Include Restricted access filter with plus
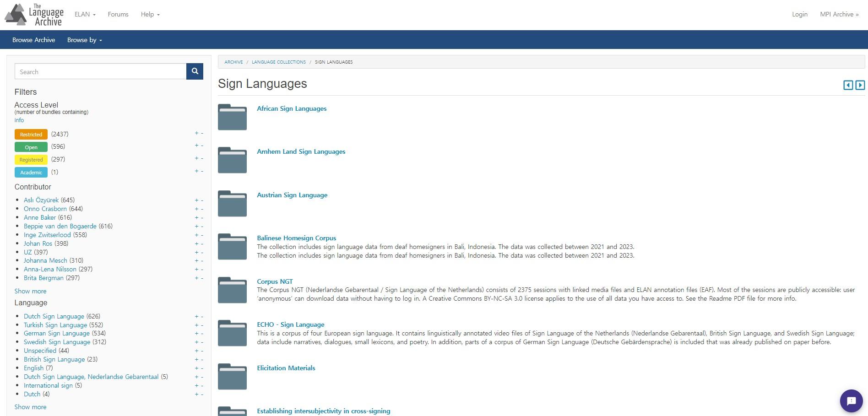This screenshot has width=868, height=416. click(196, 133)
